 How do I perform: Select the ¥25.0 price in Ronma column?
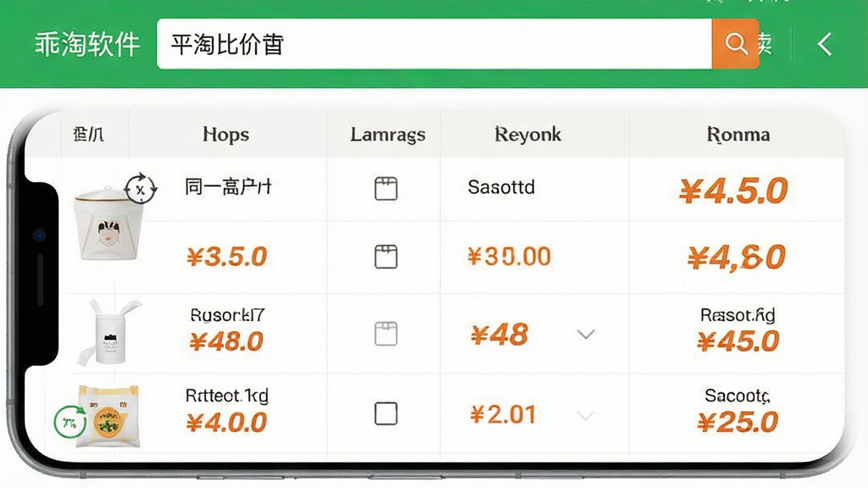click(738, 423)
